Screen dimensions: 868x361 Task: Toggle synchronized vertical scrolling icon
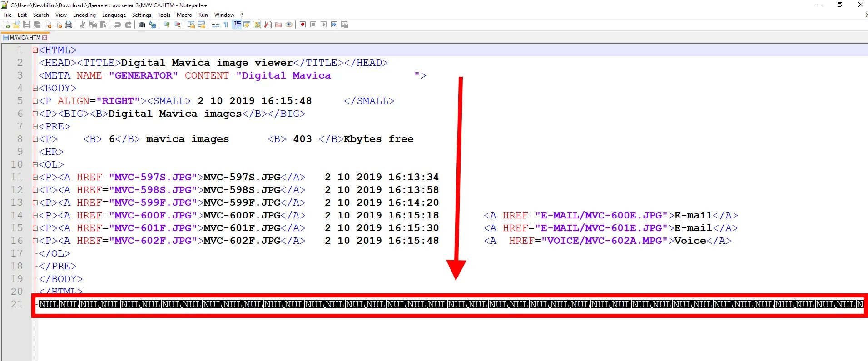(191, 25)
